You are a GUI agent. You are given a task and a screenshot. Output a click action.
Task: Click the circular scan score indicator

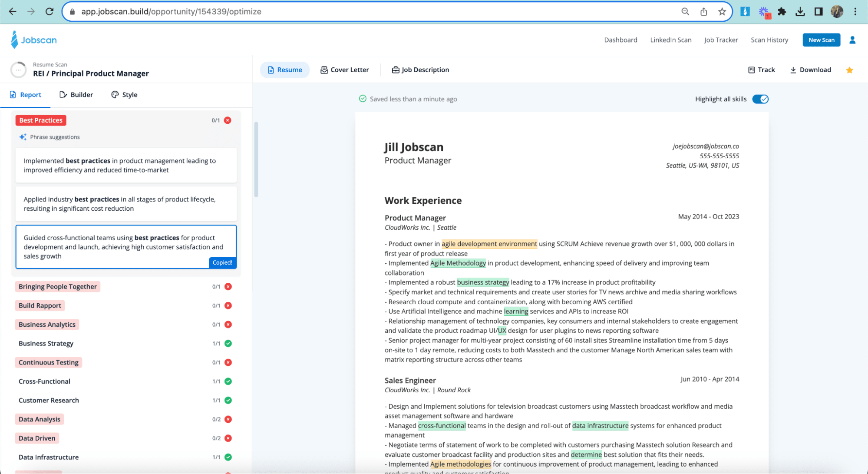(x=18, y=70)
